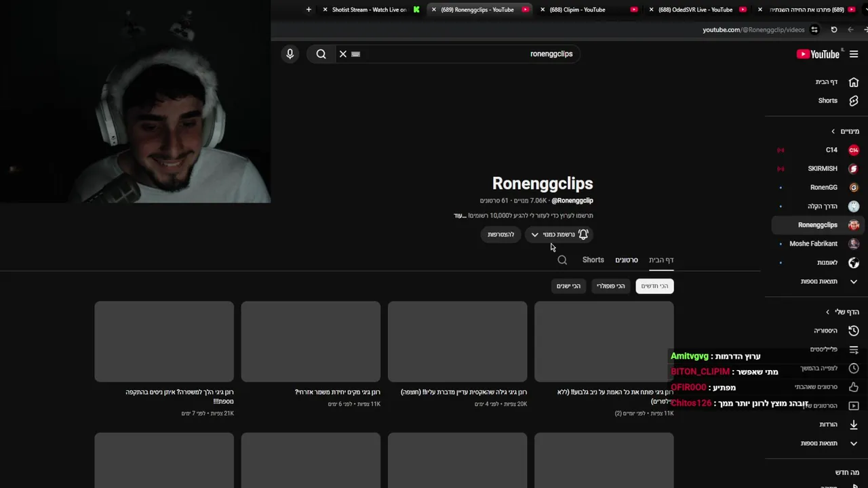The height and width of the screenshot is (488, 868).
Task: Click the @Ronenggclip channel handle
Action: pos(572,201)
